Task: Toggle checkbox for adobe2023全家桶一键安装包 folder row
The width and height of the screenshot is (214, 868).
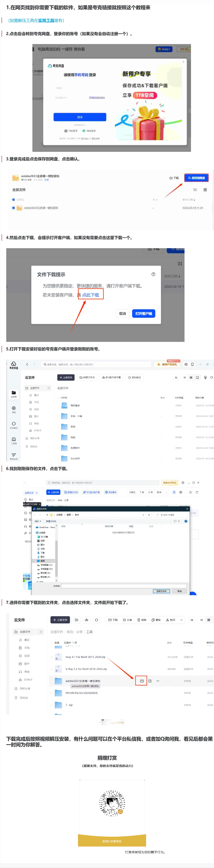Action: (13, 208)
